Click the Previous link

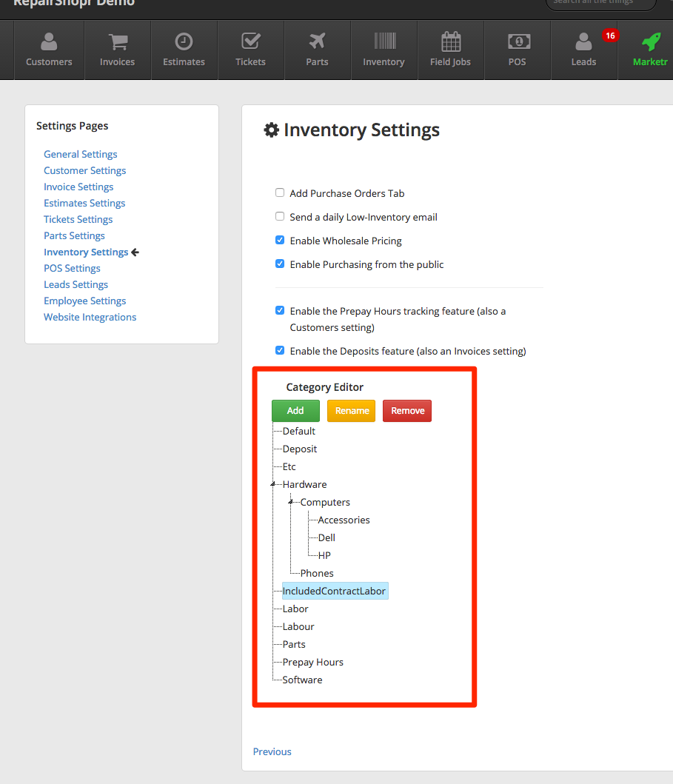[x=272, y=751]
